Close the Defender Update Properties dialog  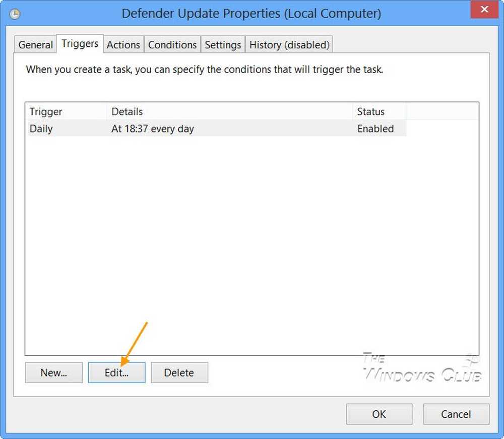(484, 9)
